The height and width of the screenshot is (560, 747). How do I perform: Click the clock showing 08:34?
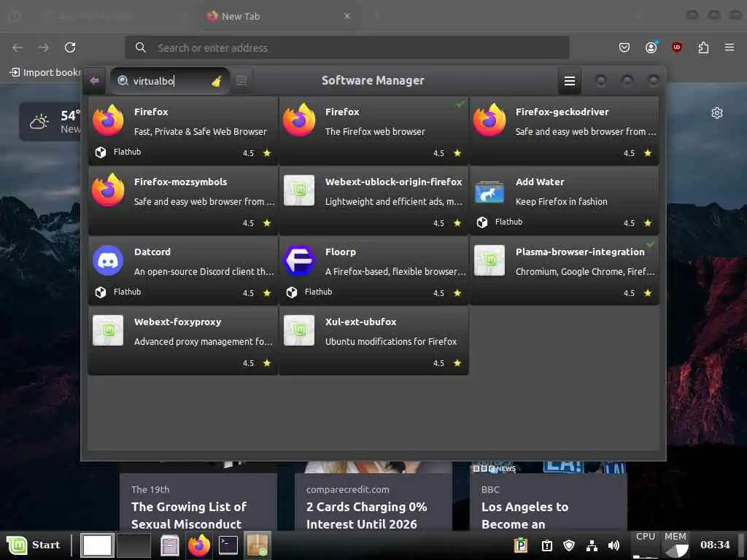pyautogui.click(x=715, y=545)
